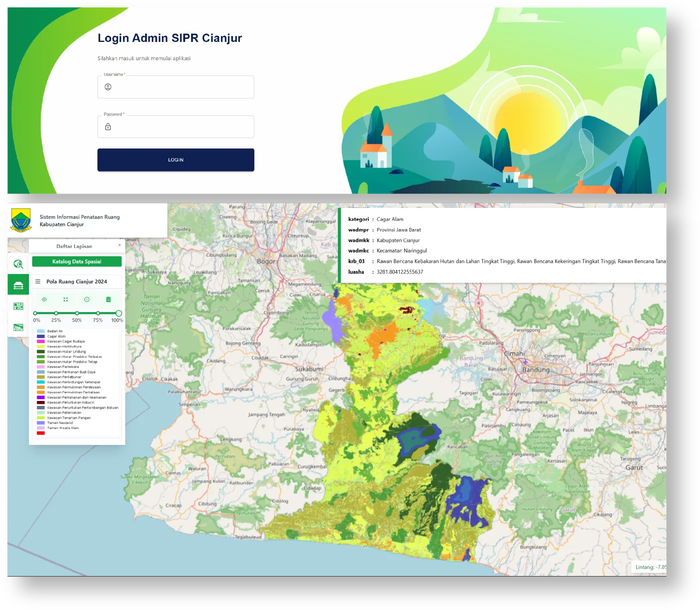This screenshot has height=610, width=700.
Task: Click the 'Pola Ruang Cianjur 2024' layer title
Action: coord(76,281)
